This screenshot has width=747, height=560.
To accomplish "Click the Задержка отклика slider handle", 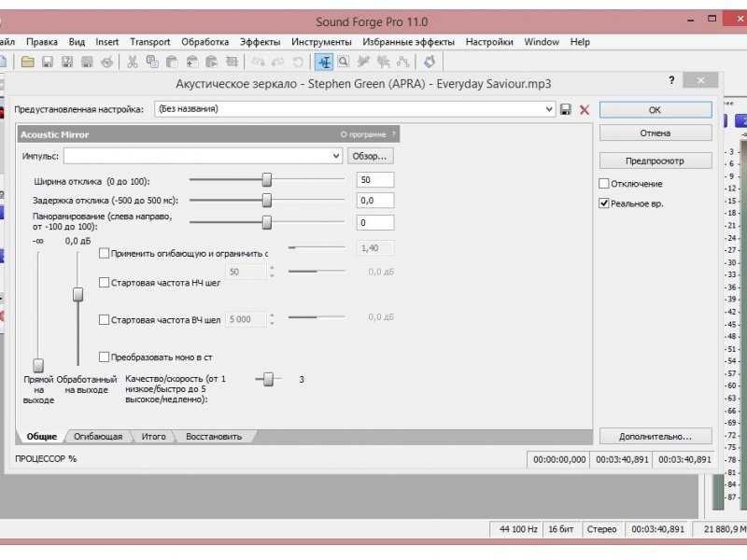I will coord(267,200).
